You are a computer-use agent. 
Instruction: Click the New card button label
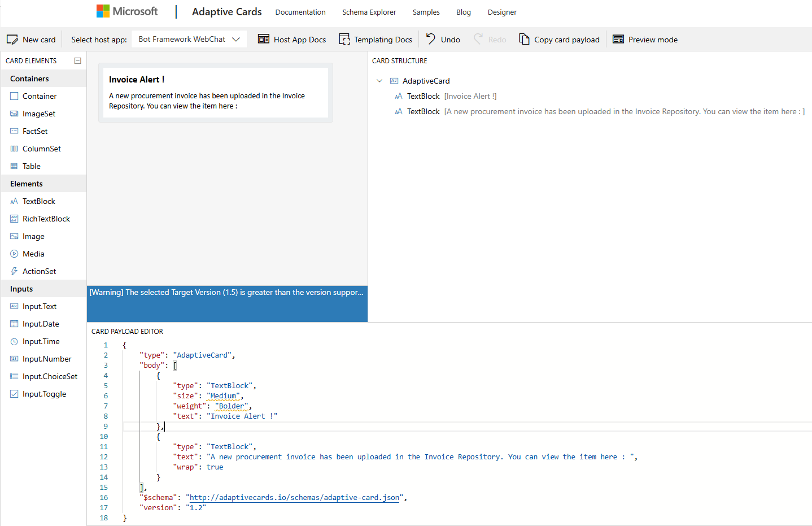click(x=39, y=40)
